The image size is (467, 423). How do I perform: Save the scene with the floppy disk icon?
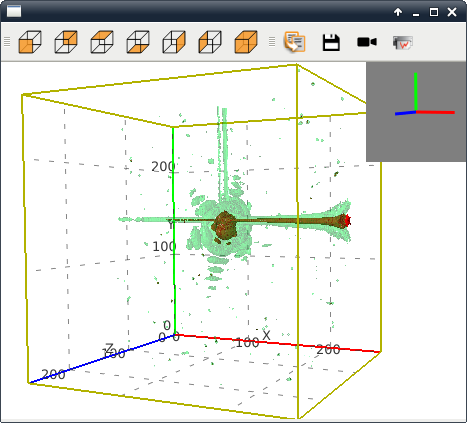331,42
